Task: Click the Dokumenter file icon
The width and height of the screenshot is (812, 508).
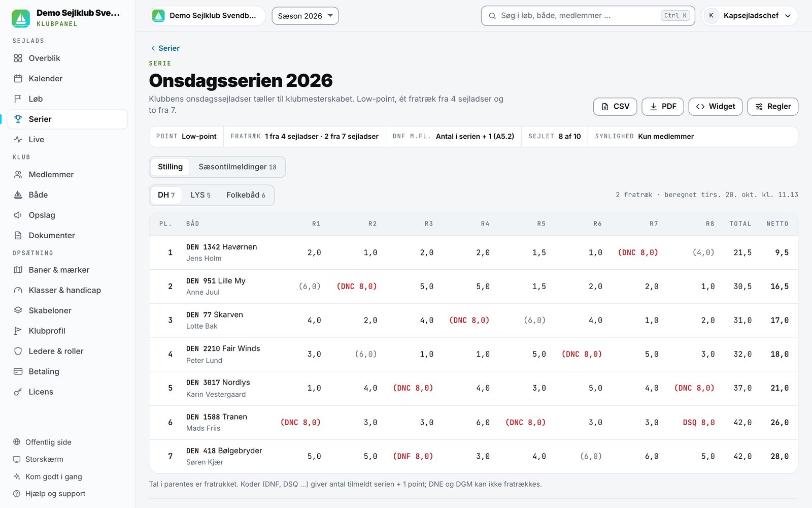Action: click(x=18, y=236)
